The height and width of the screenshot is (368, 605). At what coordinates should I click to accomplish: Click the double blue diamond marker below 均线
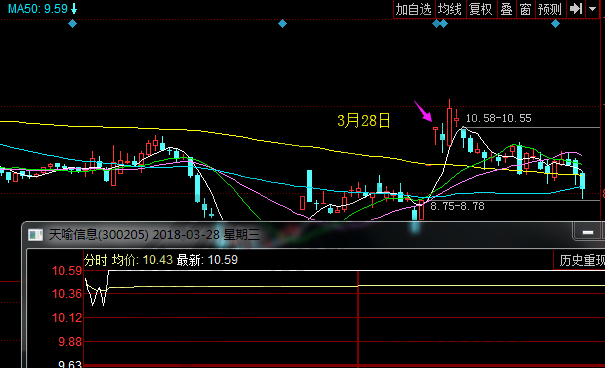click(x=440, y=24)
